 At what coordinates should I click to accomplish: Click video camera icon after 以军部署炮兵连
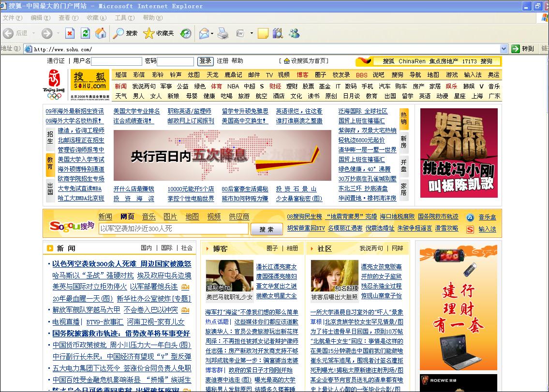click(x=186, y=287)
